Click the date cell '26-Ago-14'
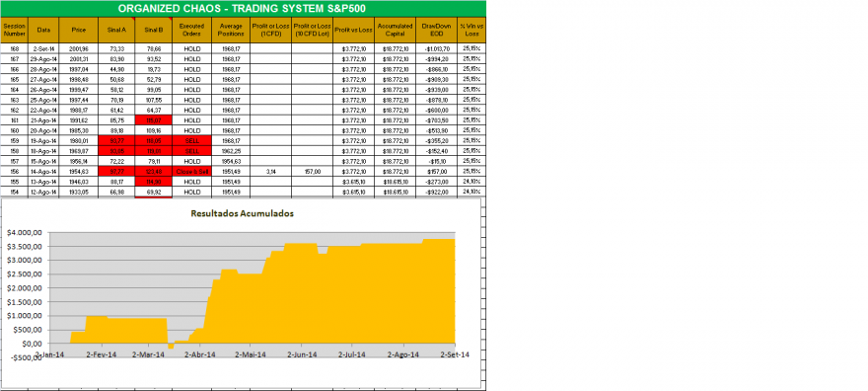Screen dimensions: 868x391 (x=43, y=90)
